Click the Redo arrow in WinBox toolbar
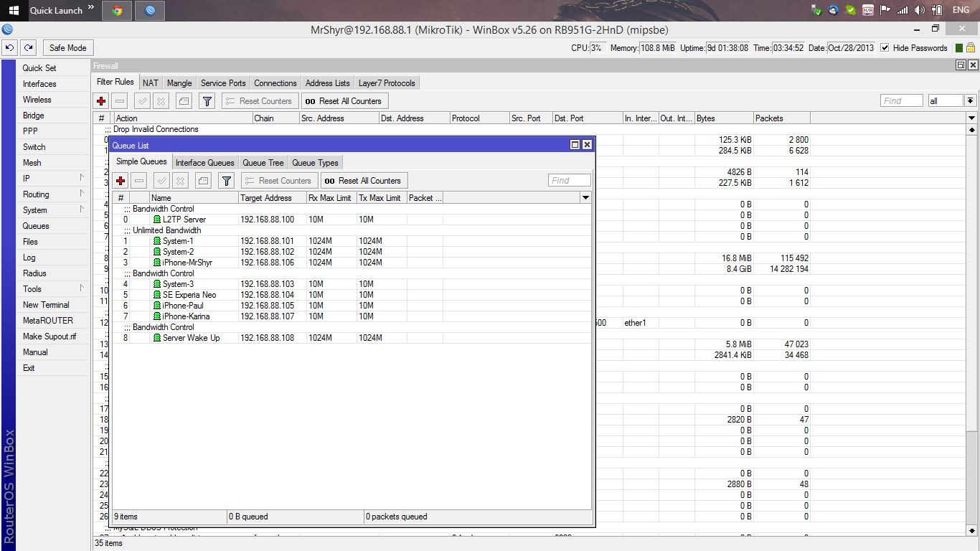Image resolution: width=980 pixels, height=551 pixels. tap(28, 48)
